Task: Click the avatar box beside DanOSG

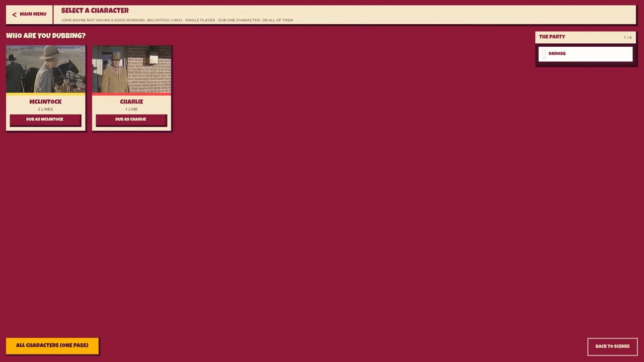Action: tap(543, 54)
